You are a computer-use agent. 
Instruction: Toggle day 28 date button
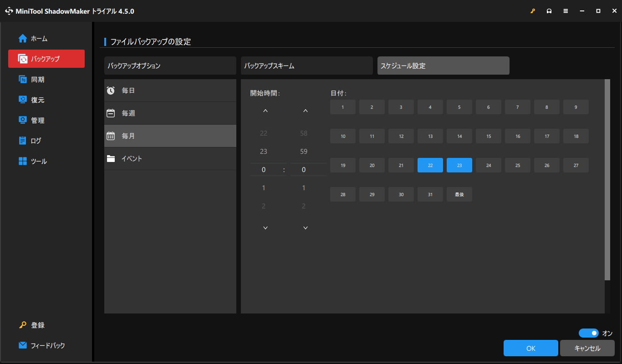[x=343, y=194]
